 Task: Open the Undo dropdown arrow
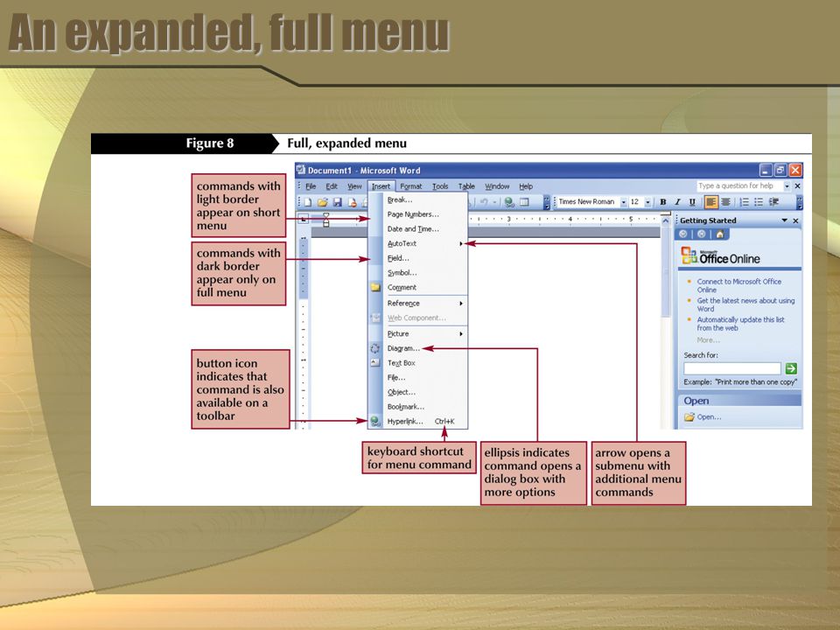point(493,202)
